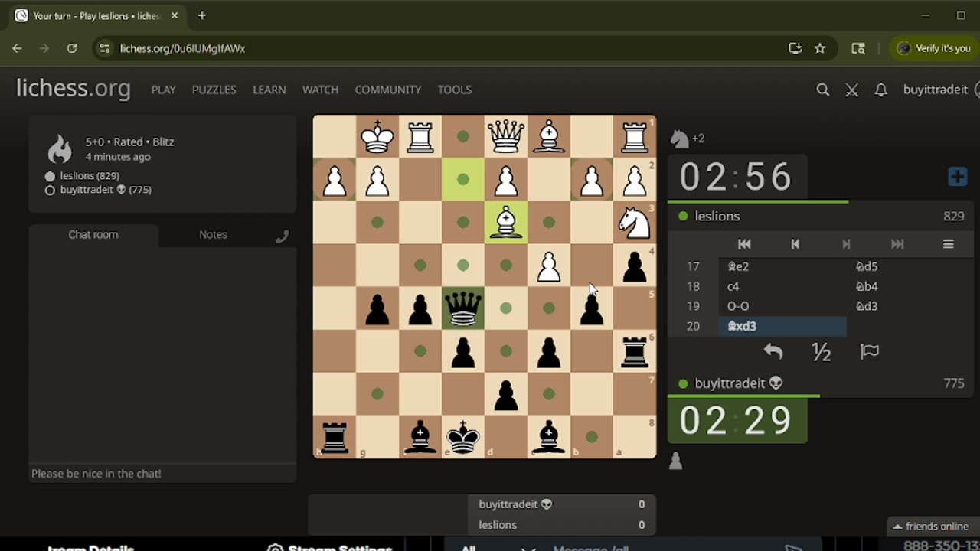Viewport: 980px width, 551px height.
Task: Type in the chat input field
Action: point(162,474)
